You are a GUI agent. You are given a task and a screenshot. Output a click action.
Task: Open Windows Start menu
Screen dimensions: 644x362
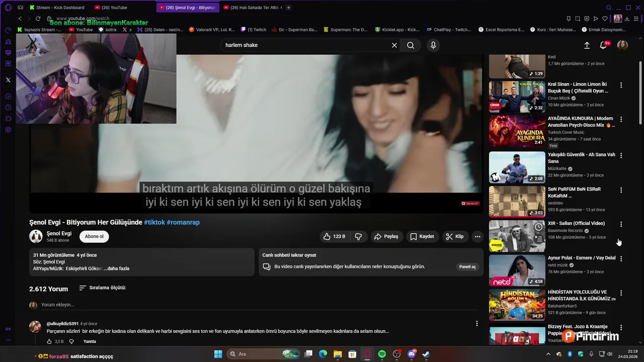tap(218, 354)
